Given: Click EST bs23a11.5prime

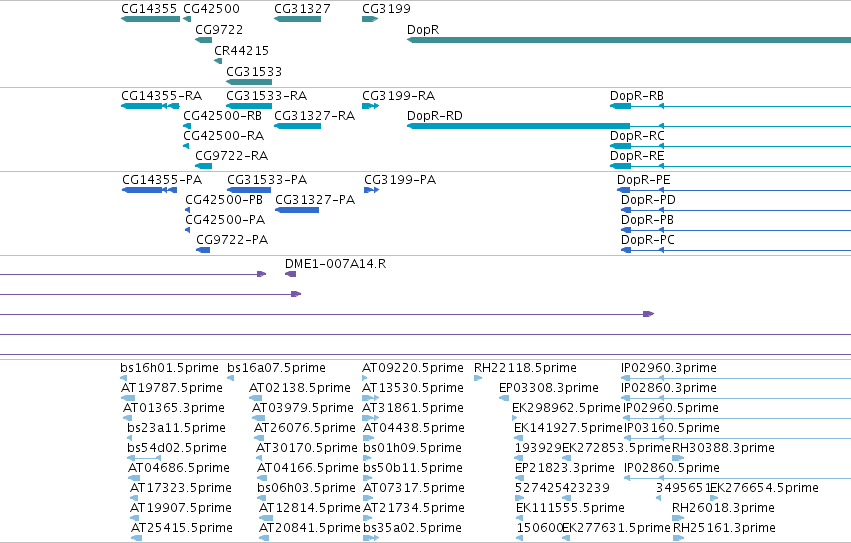Looking at the screenshot, I should 132,438.
